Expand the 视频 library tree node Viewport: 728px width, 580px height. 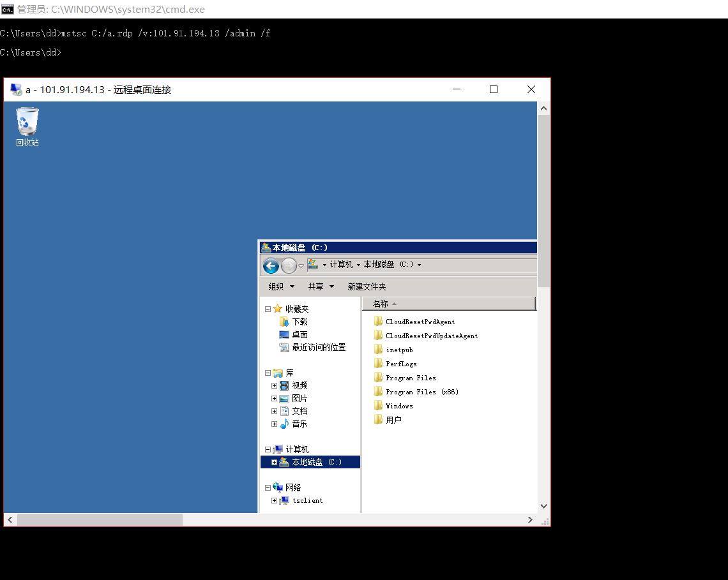pyautogui.click(x=274, y=385)
